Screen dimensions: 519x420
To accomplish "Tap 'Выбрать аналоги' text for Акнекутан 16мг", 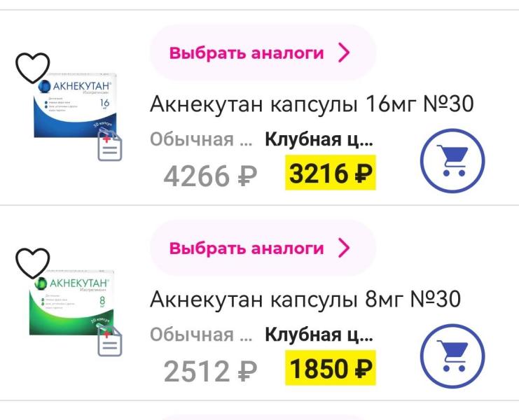I will [247, 53].
